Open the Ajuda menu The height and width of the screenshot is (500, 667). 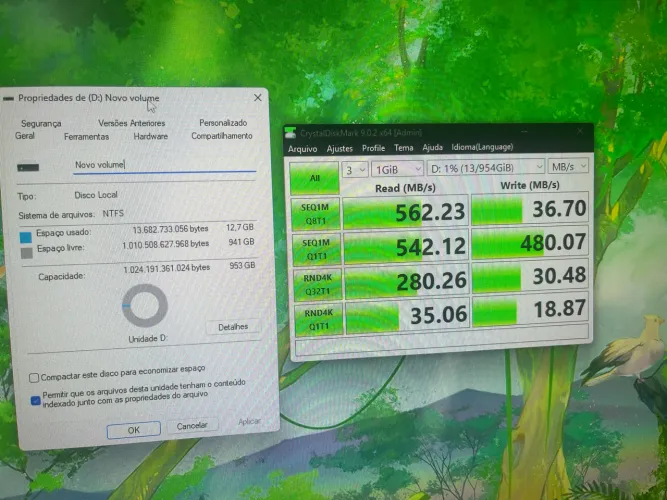click(432, 147)
